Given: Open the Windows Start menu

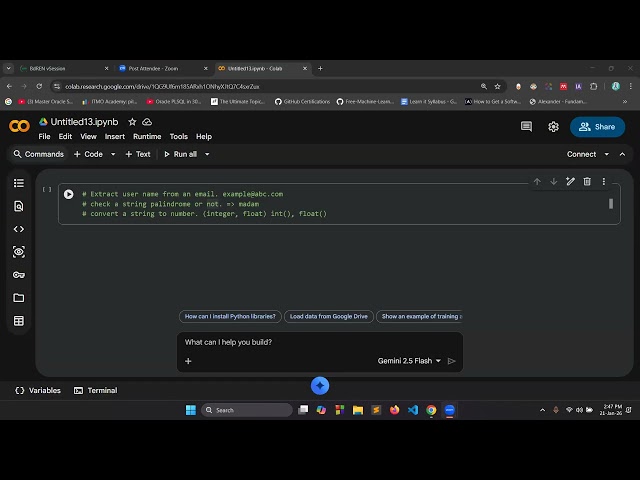Looking at the screenshot, I should [191, 410].
